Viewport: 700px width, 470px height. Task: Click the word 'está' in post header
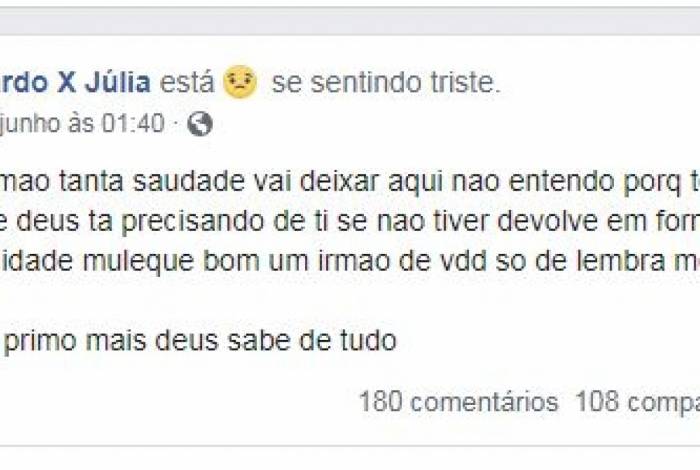pyautogui.click(x=187, y=83)
